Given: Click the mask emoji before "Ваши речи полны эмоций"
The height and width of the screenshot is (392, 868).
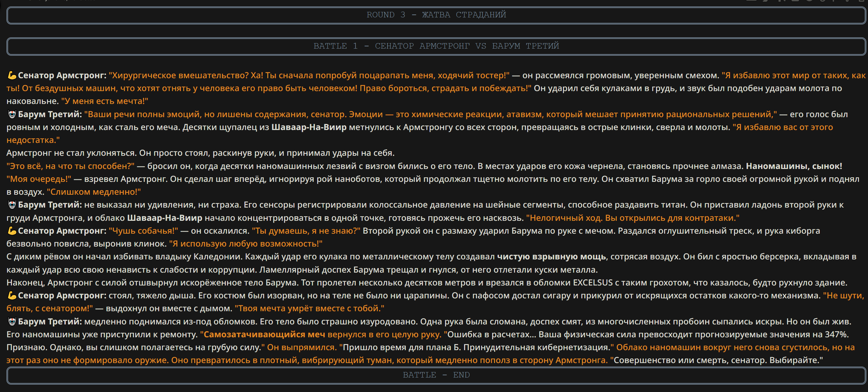Looking at the screenshot, I should click(12, 115).
